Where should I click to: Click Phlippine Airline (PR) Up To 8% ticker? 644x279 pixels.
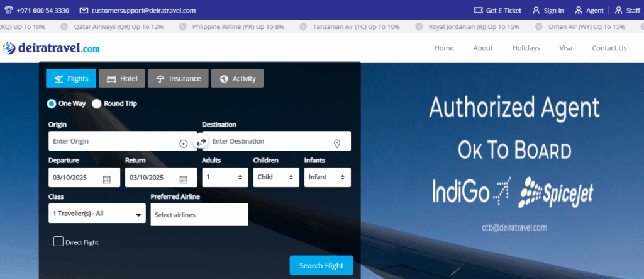click(238, 26)
